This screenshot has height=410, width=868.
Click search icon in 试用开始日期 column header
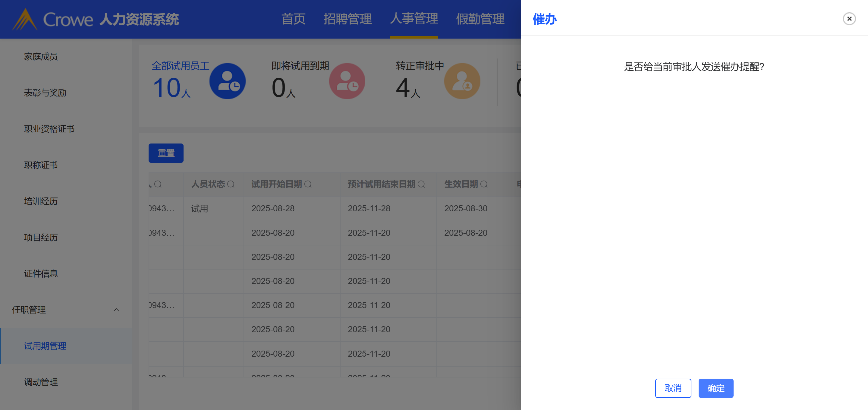click(x=308, y=184)
